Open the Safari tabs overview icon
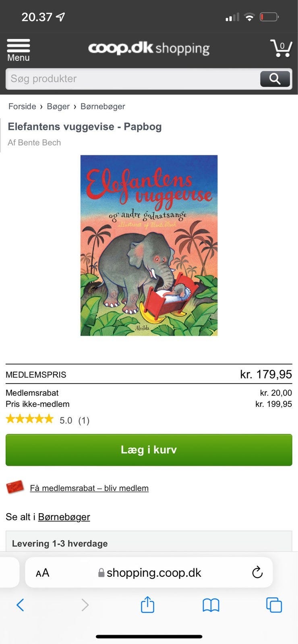This screenshot has width=298, height=644. click(274, 605)
